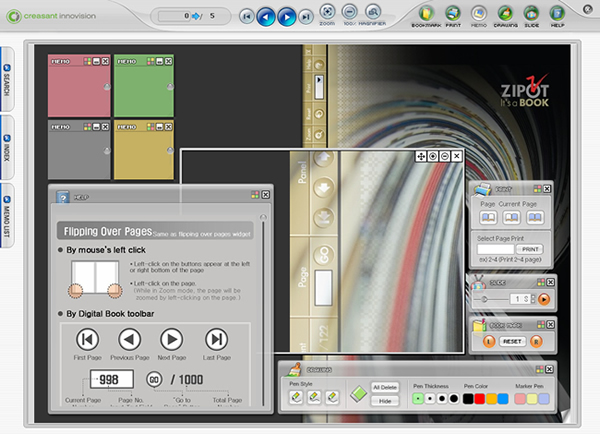Viewport: 600px width, 434px height.
Task: Change color of the gray memo
Action: pyautogui.click(x=88, y=127)
